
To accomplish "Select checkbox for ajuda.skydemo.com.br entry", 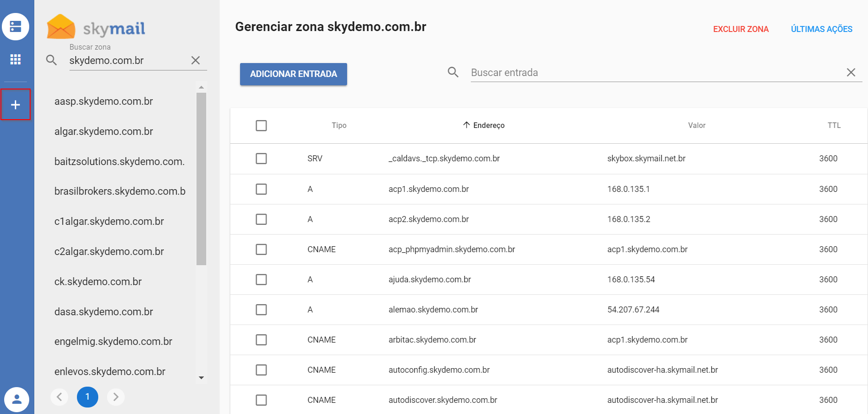I will [261, 280].
